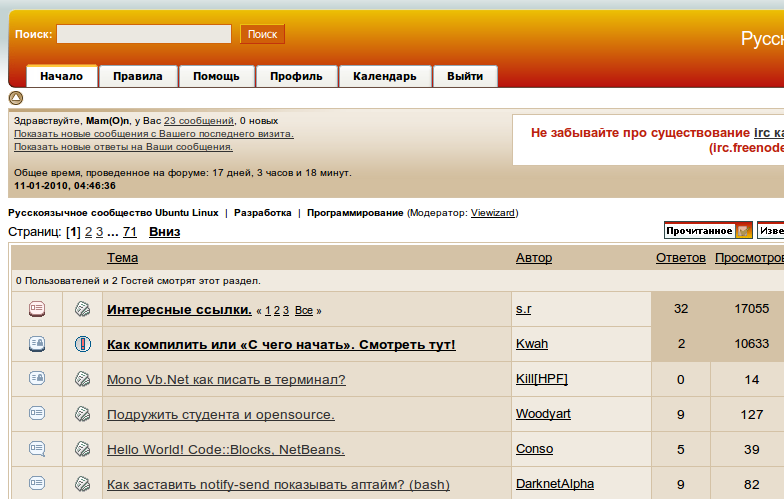Click reply count 32 cell
This screenshot has width=784, height=499.
pos(681,308)
